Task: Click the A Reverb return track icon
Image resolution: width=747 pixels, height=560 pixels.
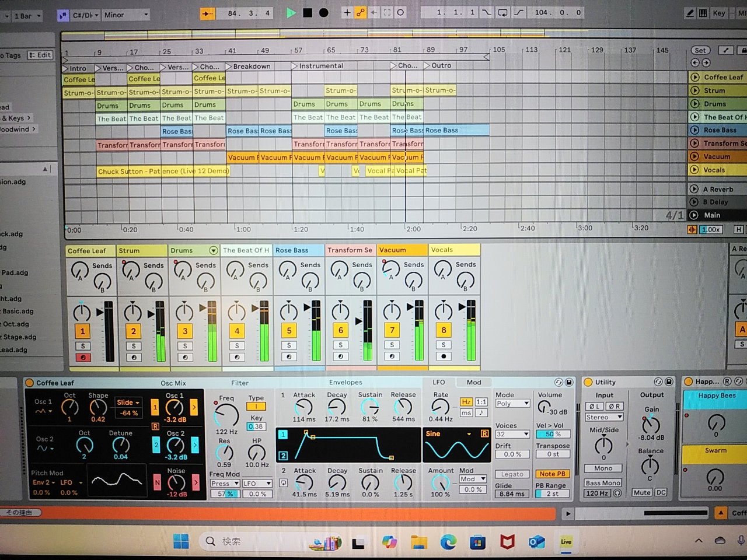Action: [x=694, y=189]
